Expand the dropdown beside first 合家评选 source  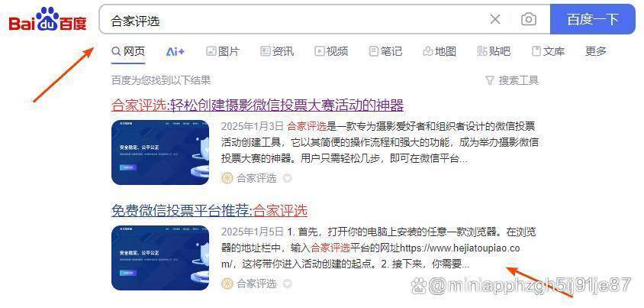[x=288, y=178]
